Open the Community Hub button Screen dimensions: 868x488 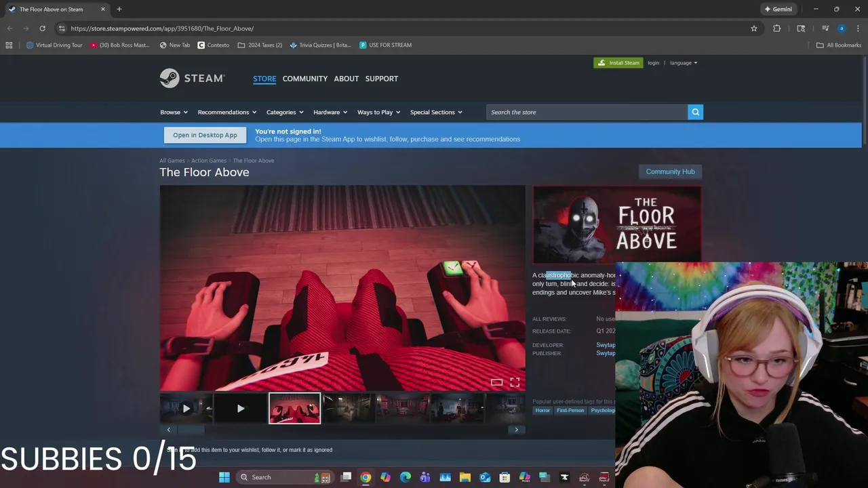point(670,171)
